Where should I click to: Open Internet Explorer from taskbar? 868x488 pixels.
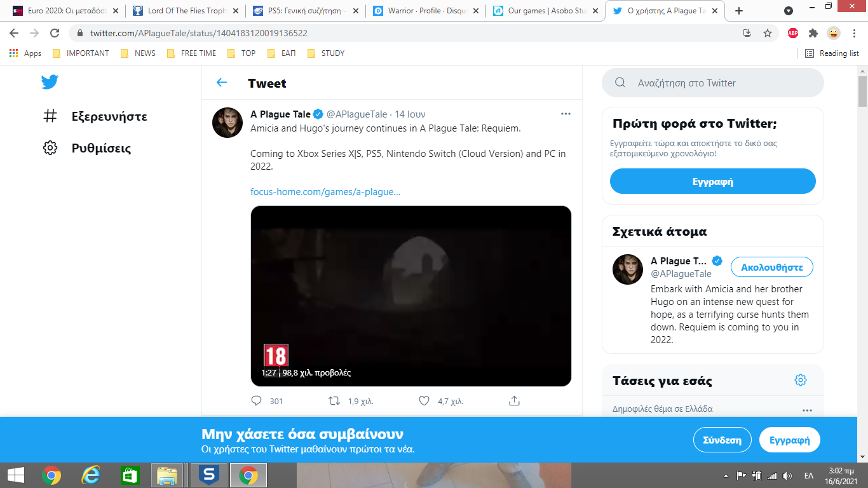[91, 475]
